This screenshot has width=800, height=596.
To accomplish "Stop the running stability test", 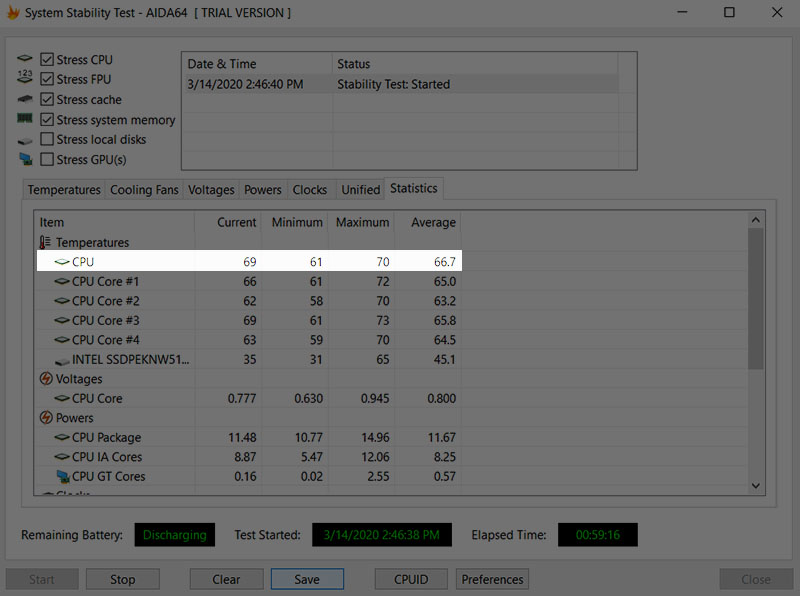I will (x=122, y=579).
